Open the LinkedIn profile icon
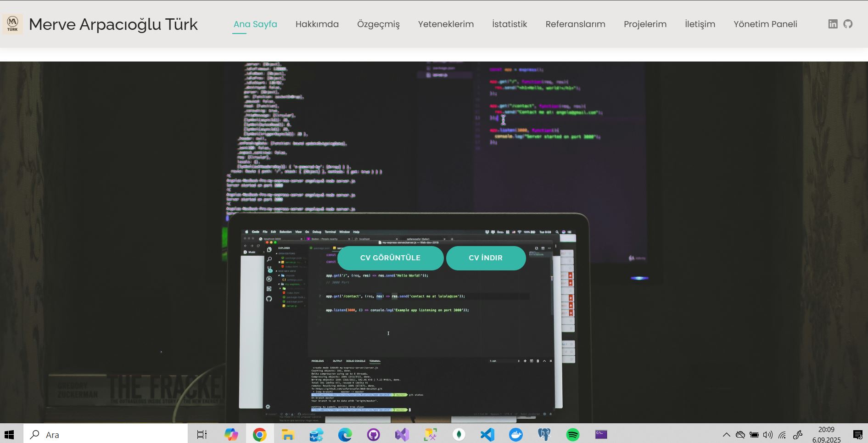 pos(833,24)
